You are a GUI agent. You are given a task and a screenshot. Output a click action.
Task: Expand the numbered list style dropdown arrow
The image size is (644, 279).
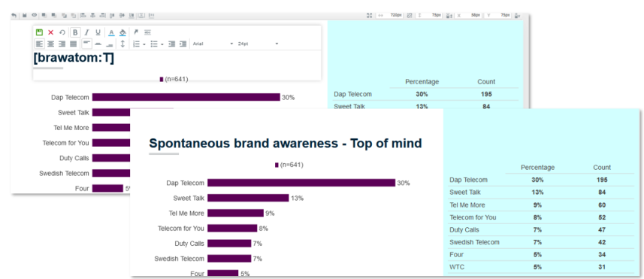144,44
